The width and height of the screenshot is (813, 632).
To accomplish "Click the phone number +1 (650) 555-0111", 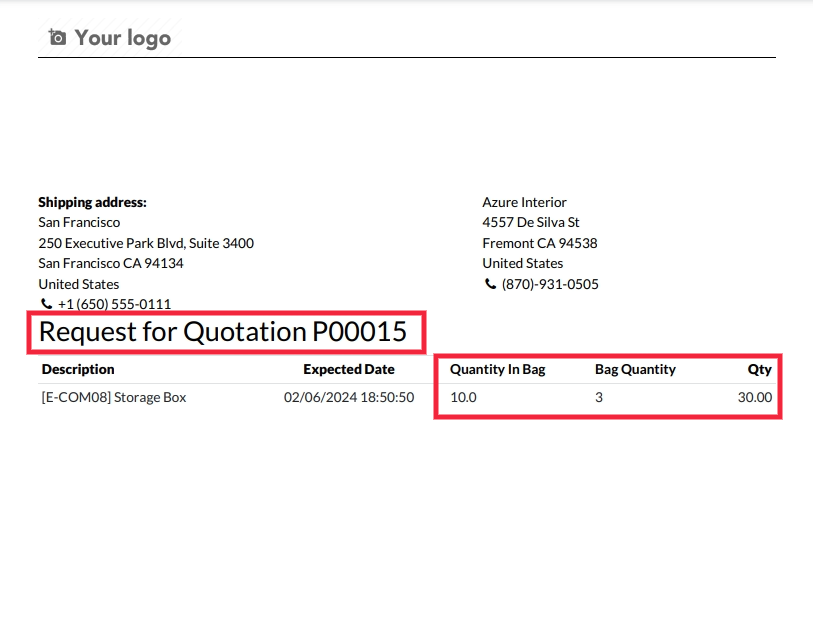I will coord(115,304).
